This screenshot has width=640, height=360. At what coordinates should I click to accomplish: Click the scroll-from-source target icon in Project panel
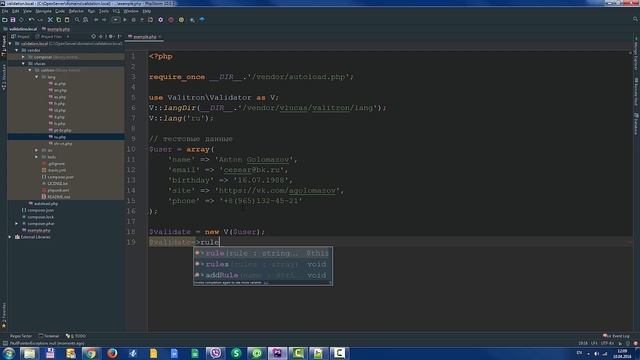coord(93,37)
